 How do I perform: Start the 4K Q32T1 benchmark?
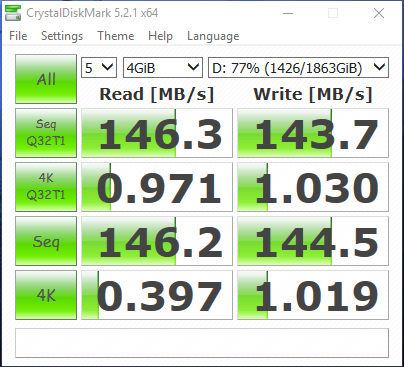click(x=46, y=187)
